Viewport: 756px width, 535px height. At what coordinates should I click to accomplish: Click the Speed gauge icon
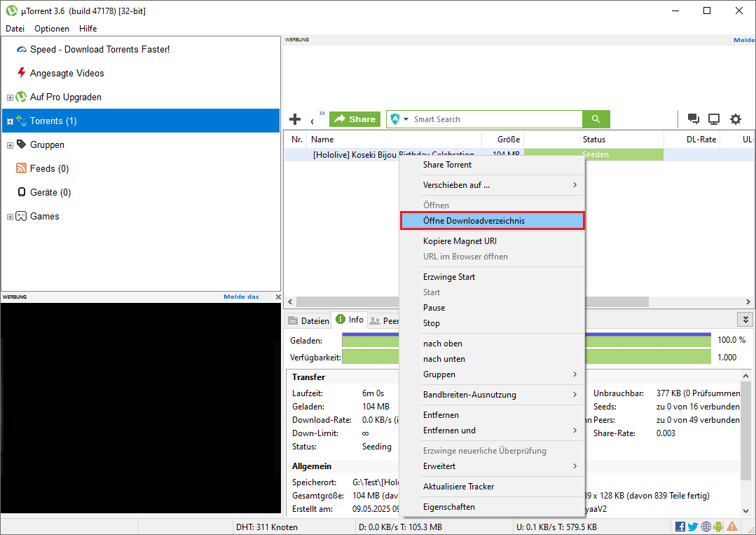21,49
